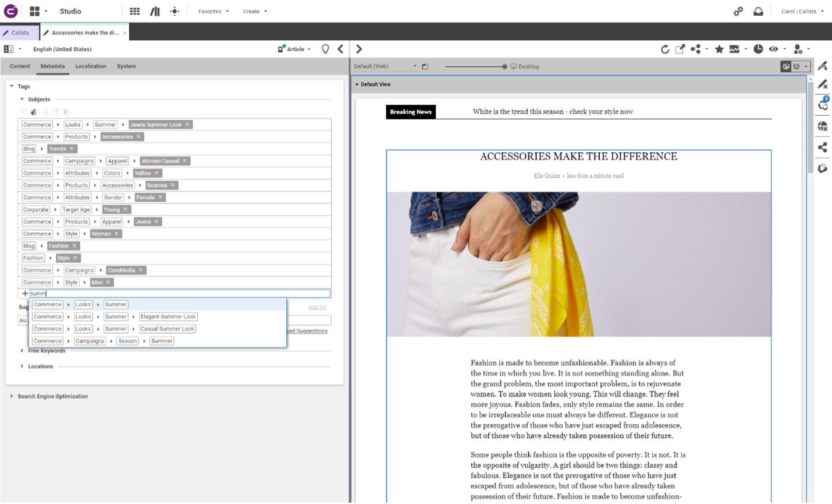
Task: Click the Reload Suggestions link
Action: [x=307, y=331]
